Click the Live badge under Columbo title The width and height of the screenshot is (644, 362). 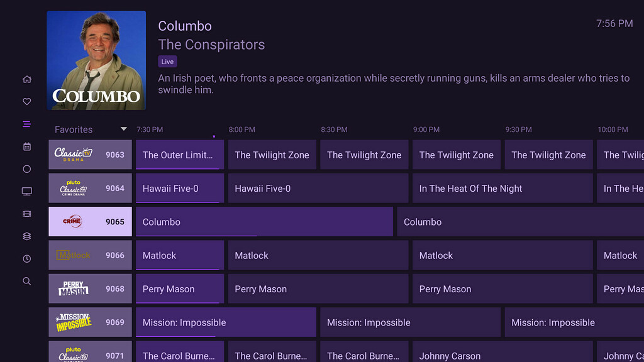(x=167, y=61)
